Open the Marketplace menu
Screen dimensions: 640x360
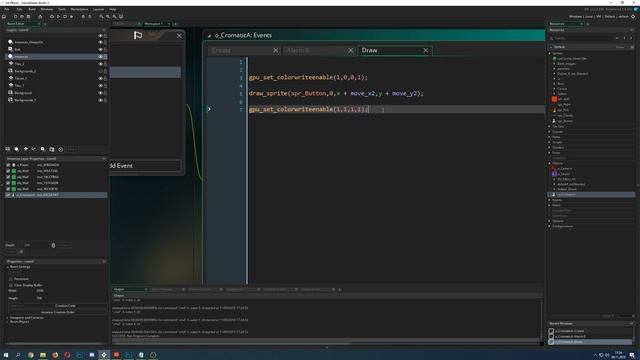coord(79,9)
